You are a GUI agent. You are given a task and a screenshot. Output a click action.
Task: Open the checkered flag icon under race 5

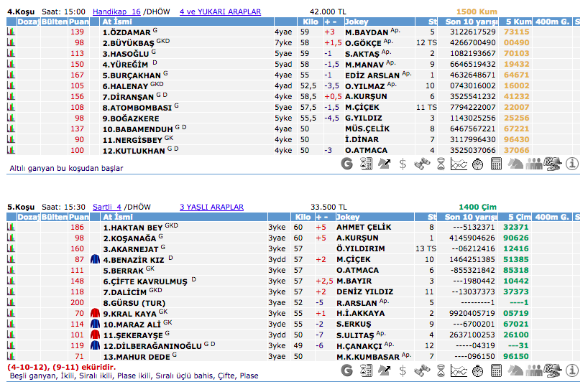pyautogui.click(x=552, y=370)
